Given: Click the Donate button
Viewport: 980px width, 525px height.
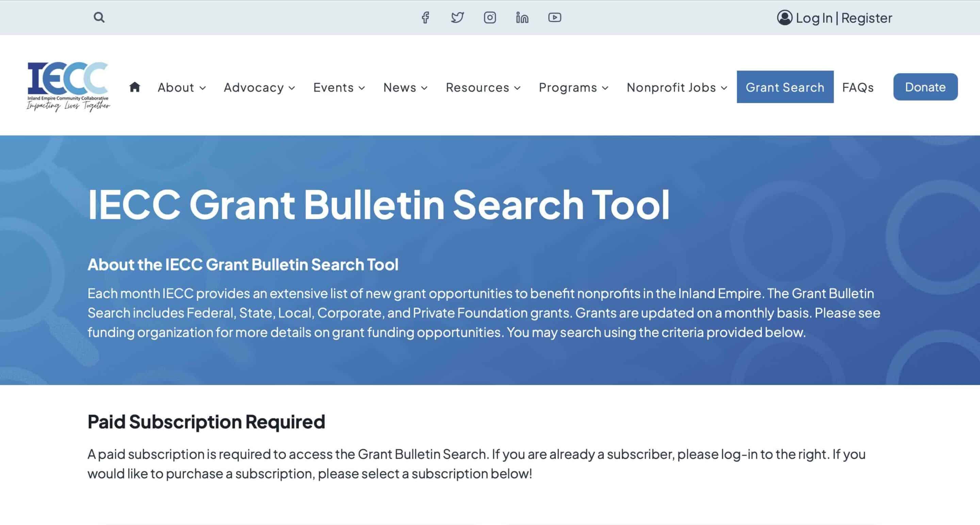Looking at the screenshot, I should pyautogui.click(x=925, y=87).
